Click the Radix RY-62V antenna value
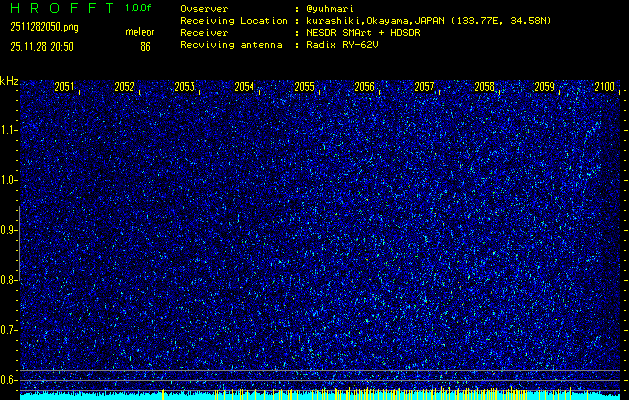The image size is (629, 400). click(x=342, y=45)
